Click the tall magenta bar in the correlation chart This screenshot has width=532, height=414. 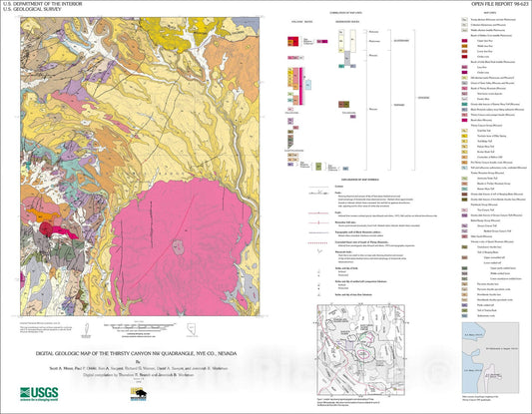[300, 86]
